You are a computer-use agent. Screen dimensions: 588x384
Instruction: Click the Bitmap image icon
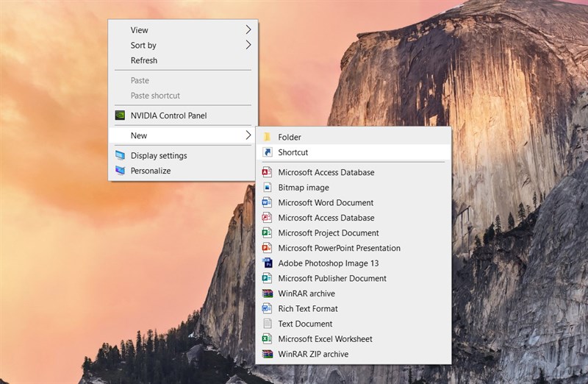267,188
